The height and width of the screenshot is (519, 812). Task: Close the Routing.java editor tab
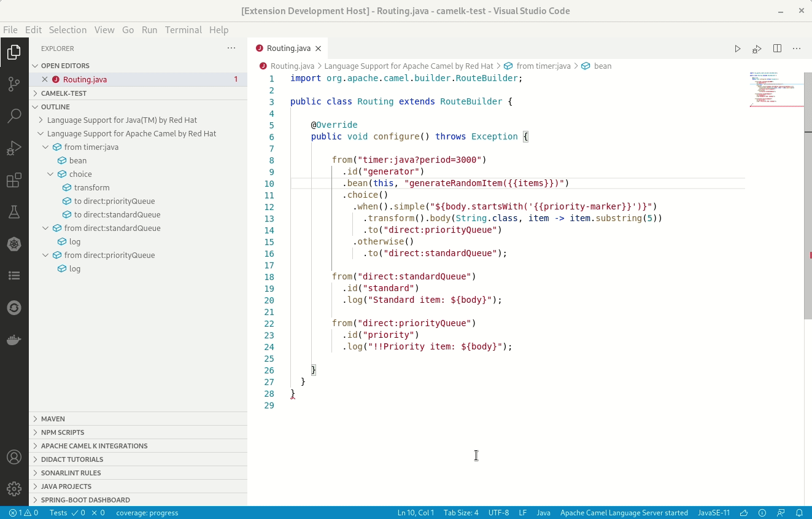point(318,49)
